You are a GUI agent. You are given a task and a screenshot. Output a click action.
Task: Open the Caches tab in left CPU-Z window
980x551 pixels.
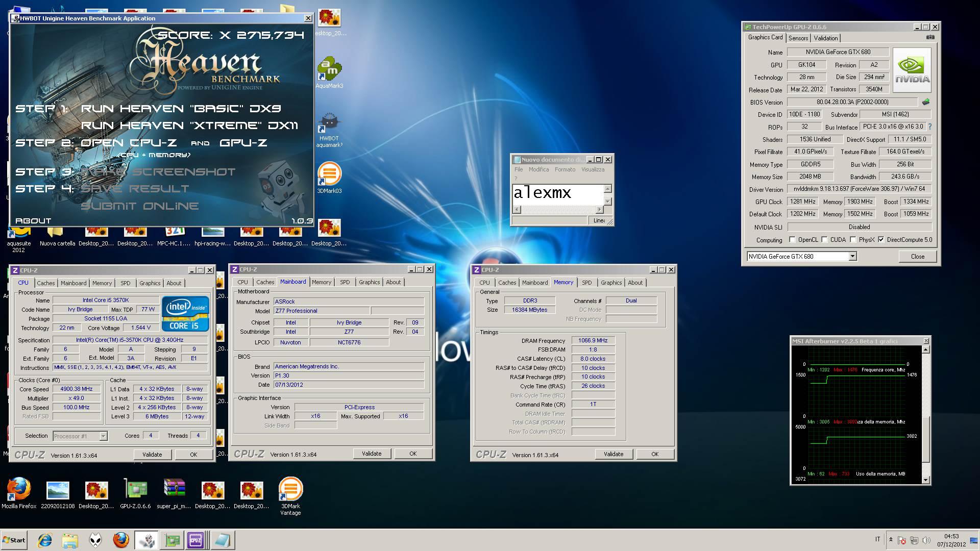pos(45,283)
